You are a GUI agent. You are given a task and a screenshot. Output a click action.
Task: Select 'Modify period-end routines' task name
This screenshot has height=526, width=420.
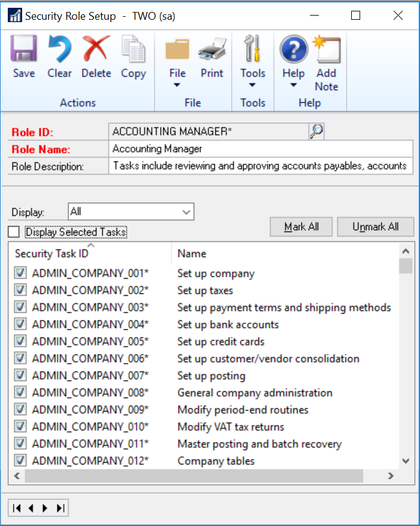(x=243, y=410)
